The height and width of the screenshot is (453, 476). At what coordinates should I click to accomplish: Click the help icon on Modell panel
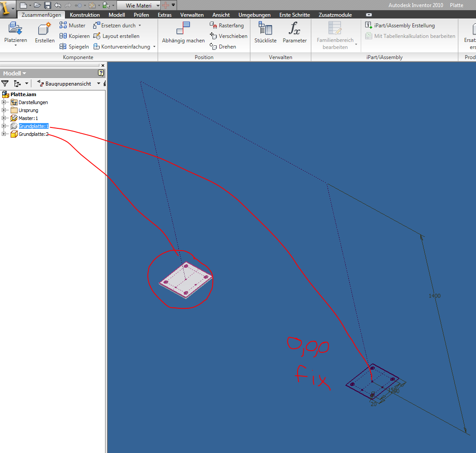(x=101, y=73)
